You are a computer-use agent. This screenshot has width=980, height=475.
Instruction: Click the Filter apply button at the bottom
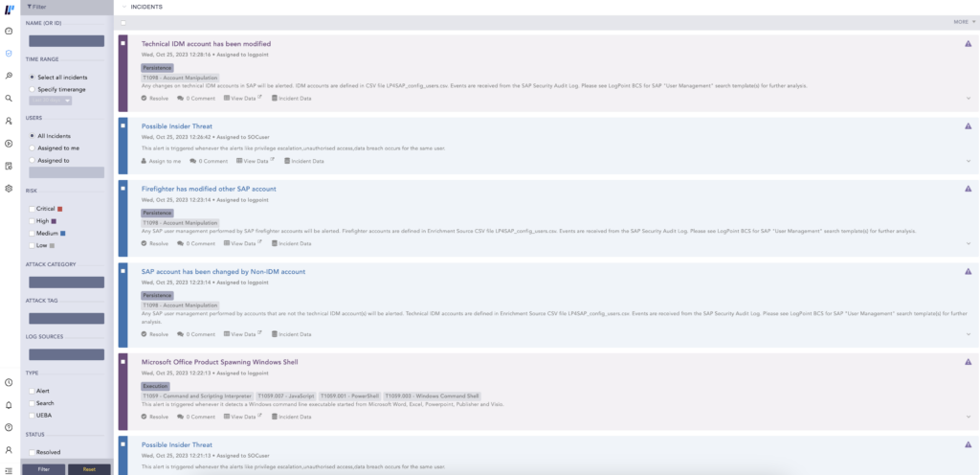[43, 469]
